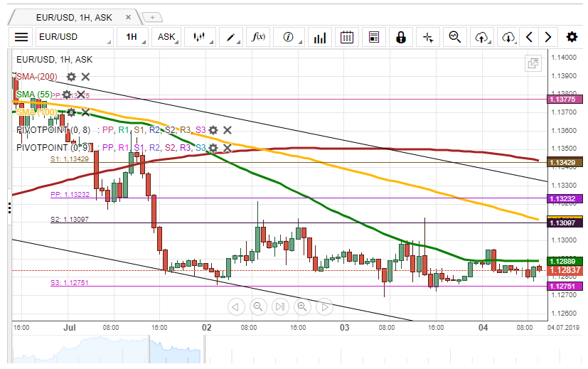The image size is (588, 369).
Task: Click the left-edge panel drag handle dots
Action: coord(9,208)
